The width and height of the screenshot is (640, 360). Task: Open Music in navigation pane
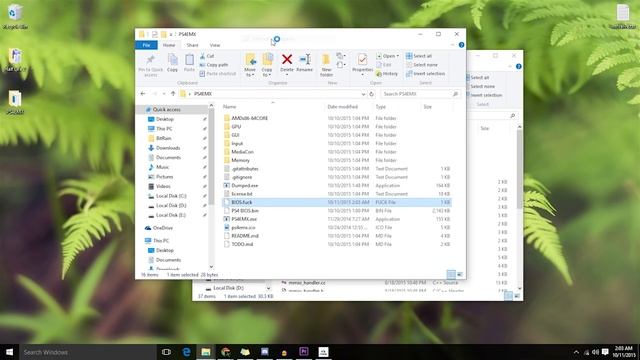[162, 167]
